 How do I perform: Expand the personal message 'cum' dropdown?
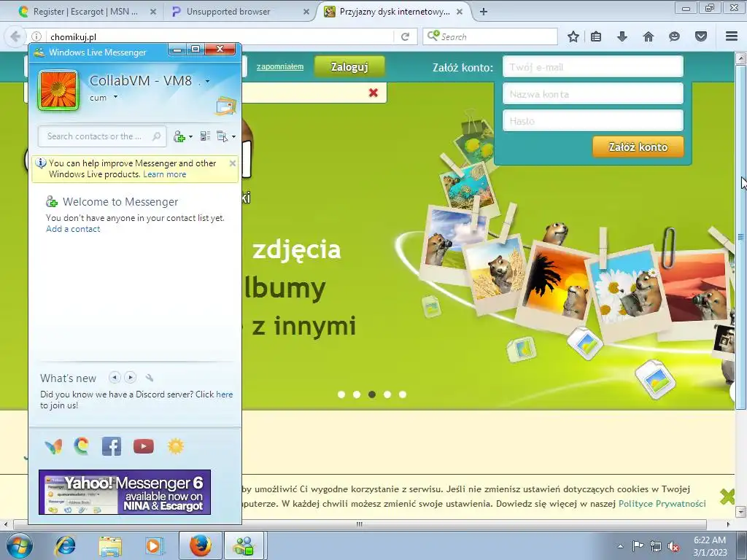(115, 97)
